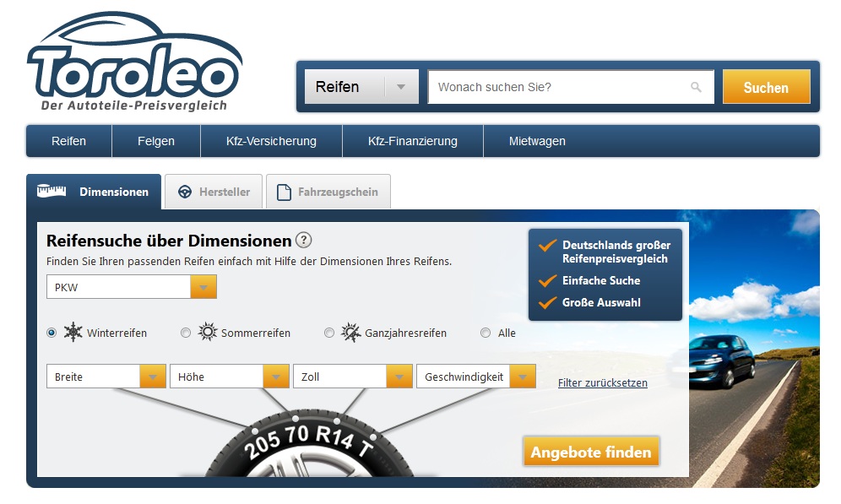
Task: Select the Winterreifen radio button
Action: 52,333
